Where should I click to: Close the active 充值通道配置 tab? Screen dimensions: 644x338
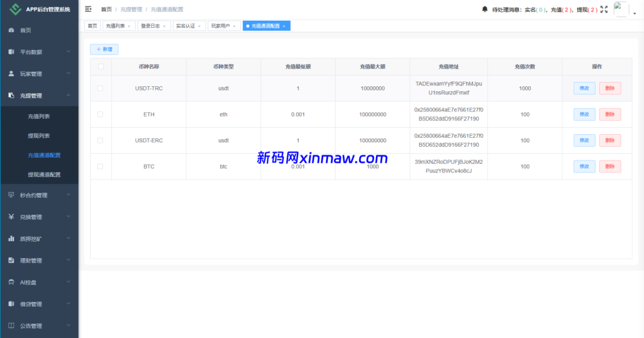coord(284,26)
